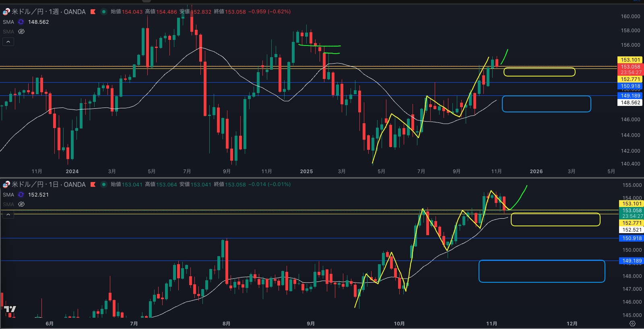644x329 pixels.
Task: Click the 153.101 yellow price label on weekly axis
Action: tap(630, 60)
